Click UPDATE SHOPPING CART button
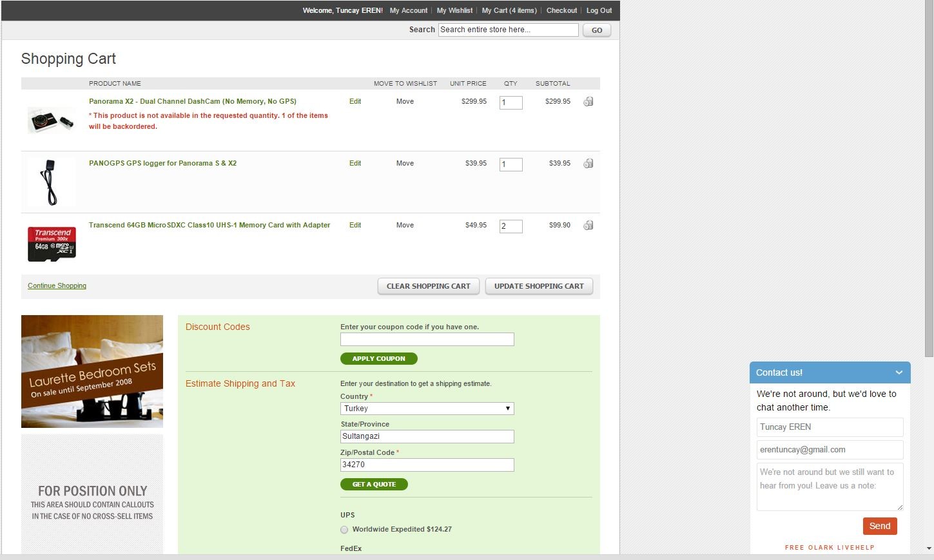This screenshot has width=934, height=560. pyautogui.click(x=539, y=286)
